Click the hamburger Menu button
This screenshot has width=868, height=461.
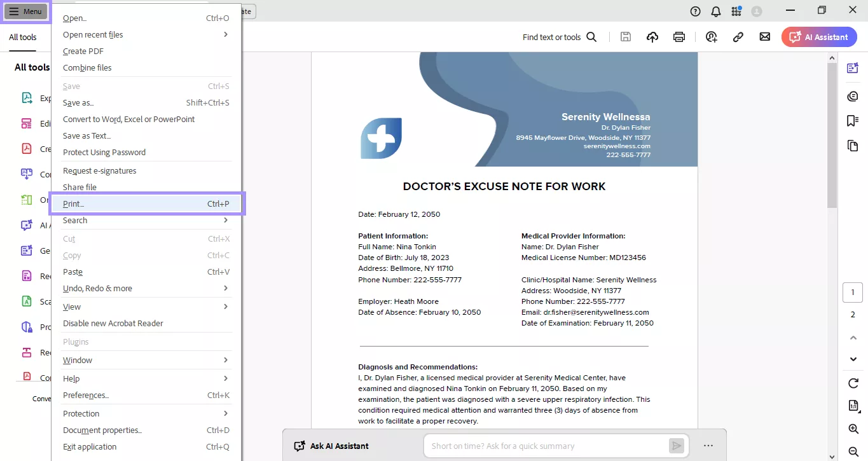(x=25, y=11)
